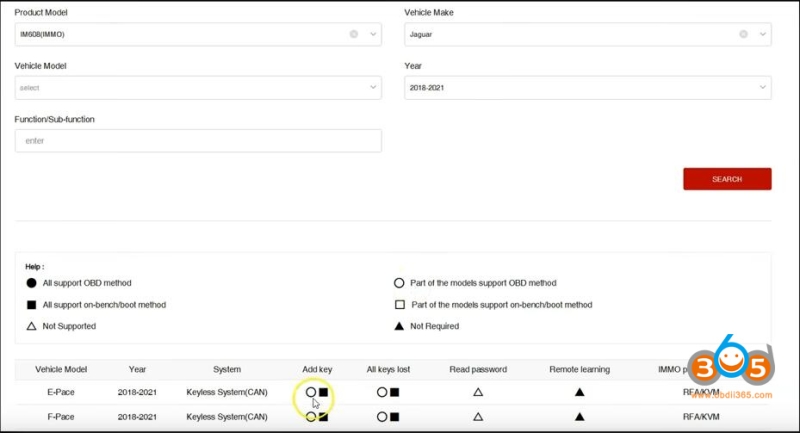
Task: Click Not Supported legend text
Action: click(x=69, y=326)
